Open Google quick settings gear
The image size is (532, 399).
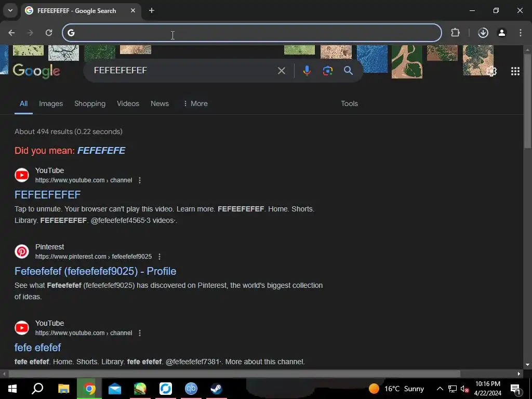491,71
